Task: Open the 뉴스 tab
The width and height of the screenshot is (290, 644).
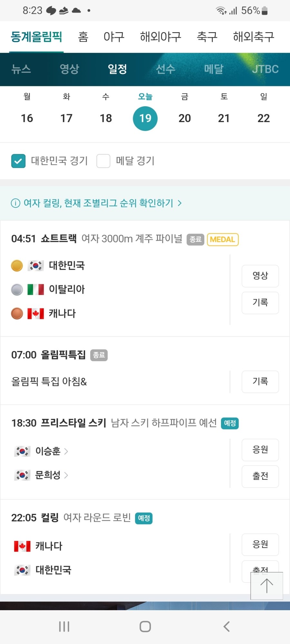Action: click(21, 69)
